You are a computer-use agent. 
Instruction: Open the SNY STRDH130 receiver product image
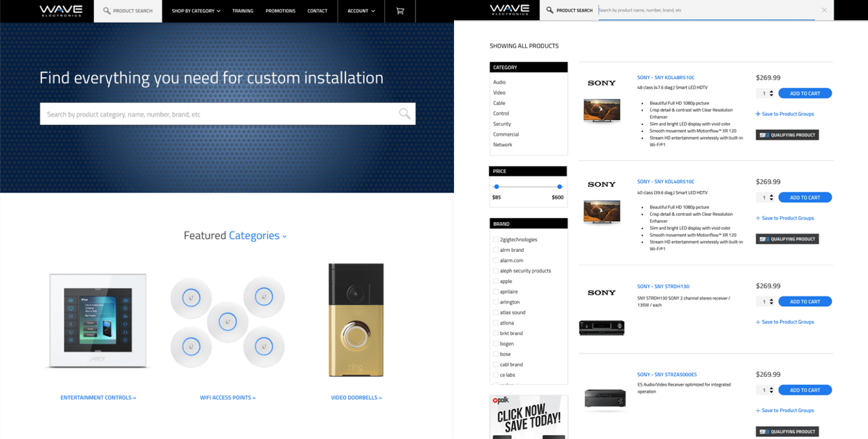coord(602,328)
